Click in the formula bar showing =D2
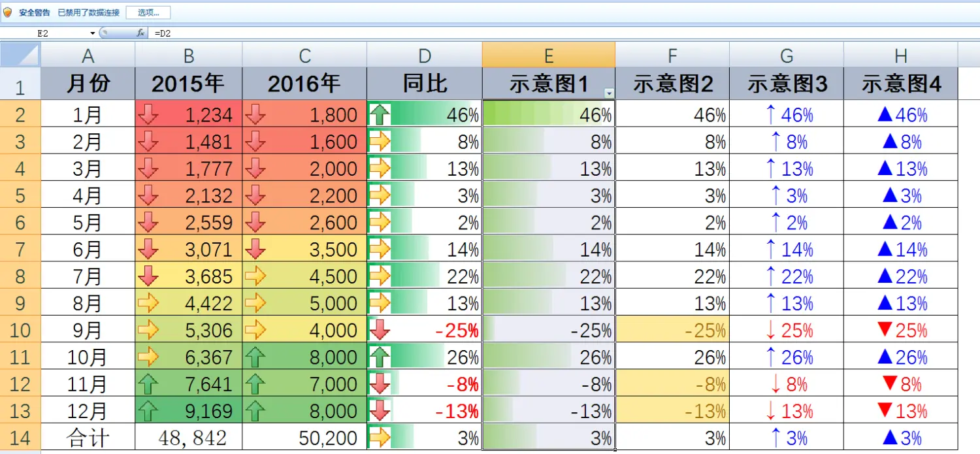This screenshot has width=980, height=454. (x=523, y=33)
